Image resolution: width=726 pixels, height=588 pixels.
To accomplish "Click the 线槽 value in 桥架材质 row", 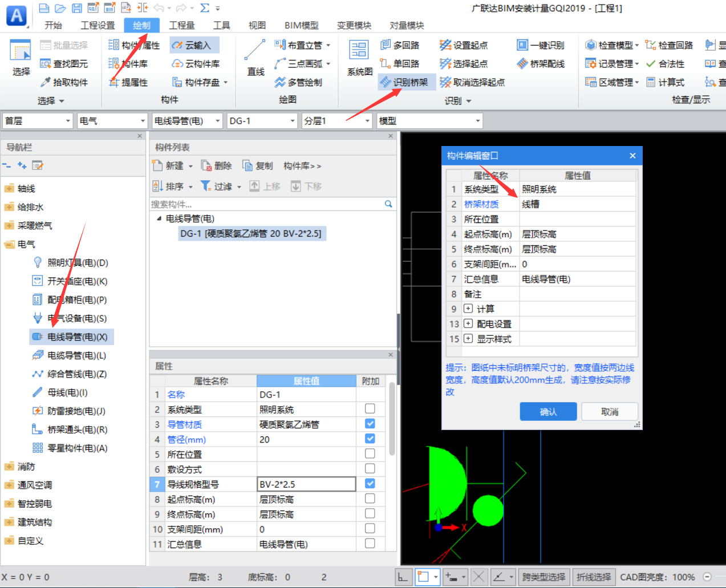I will [x=578, y=204].
